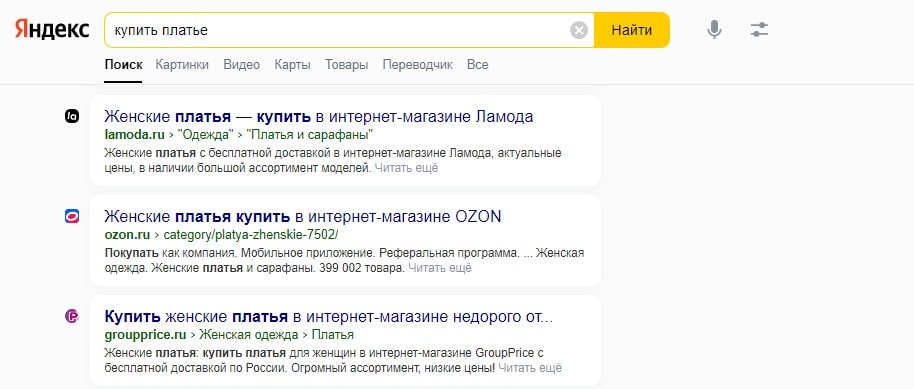Click the groupprice.ru domain link
This screenshot has height=389, width=914.
pos(146,335)
